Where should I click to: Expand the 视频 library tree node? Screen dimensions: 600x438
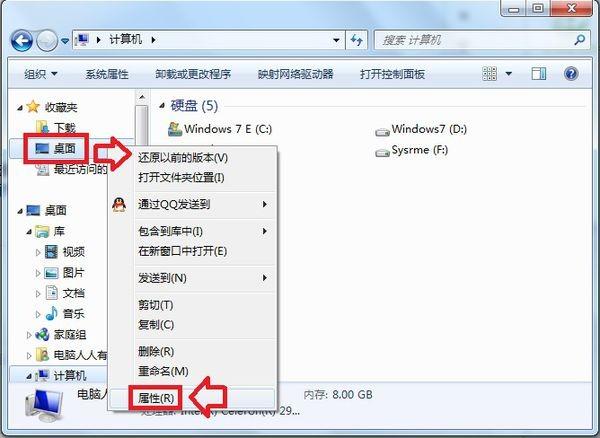38,252
